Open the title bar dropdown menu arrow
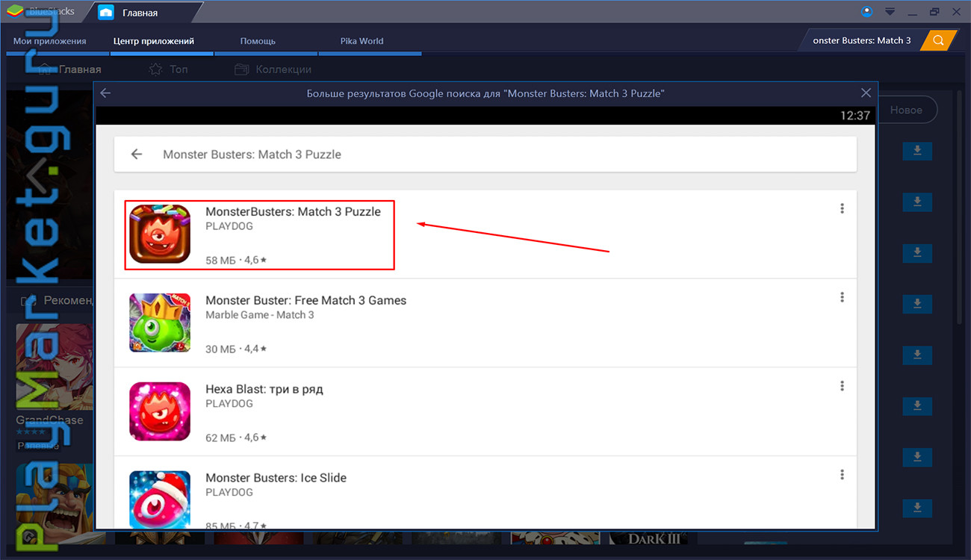Viewport: 971px width, 560px height. pos(890,12)
